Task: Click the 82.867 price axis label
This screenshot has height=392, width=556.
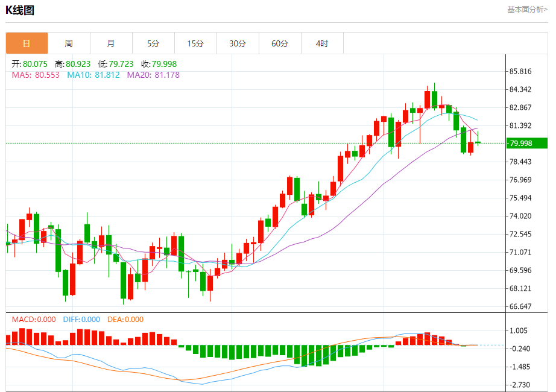Action: (x=520, y=107)
